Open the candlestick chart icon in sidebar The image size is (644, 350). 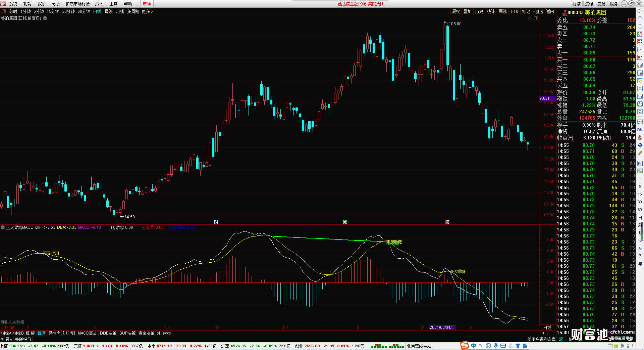tap(640, 57)
